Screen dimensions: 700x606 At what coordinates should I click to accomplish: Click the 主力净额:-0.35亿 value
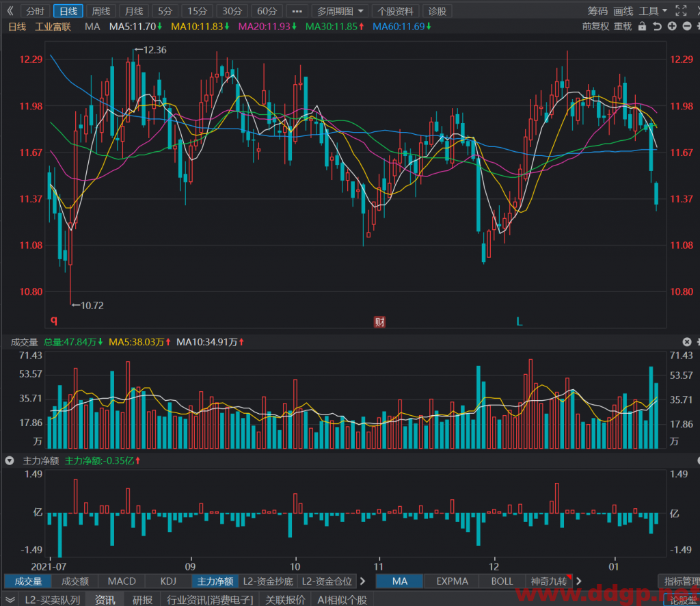103,461
